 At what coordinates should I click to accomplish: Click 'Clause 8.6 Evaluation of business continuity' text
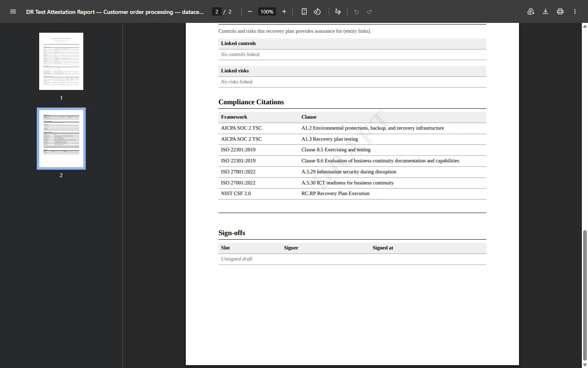point(380,161)
